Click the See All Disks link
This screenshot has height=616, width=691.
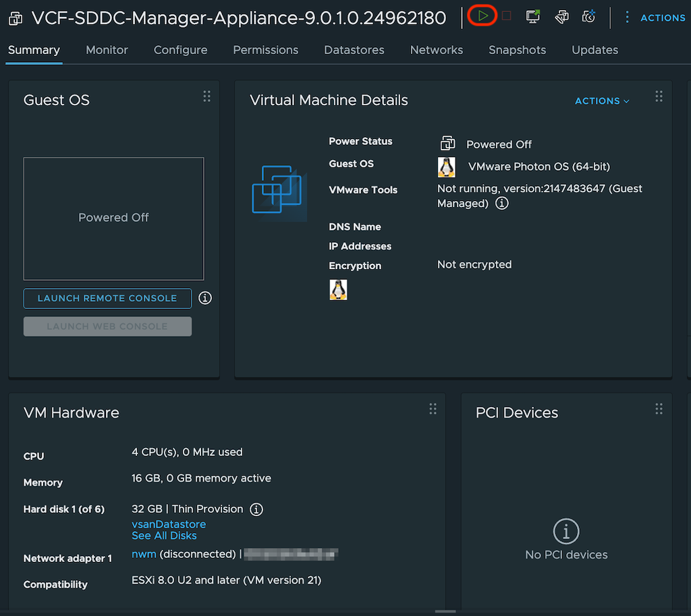[x=164, y=536]
